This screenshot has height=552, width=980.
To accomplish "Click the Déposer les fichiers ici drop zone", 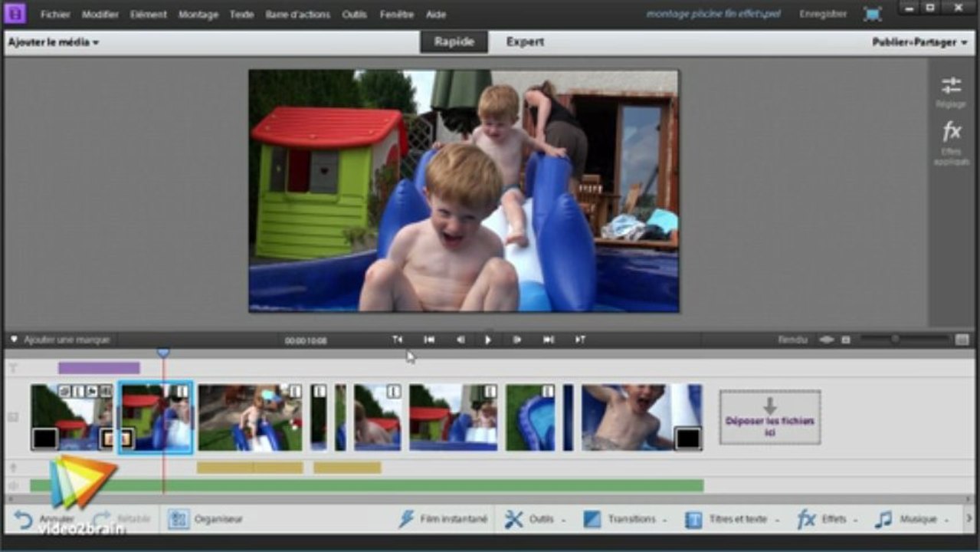I will coord(770,417).
